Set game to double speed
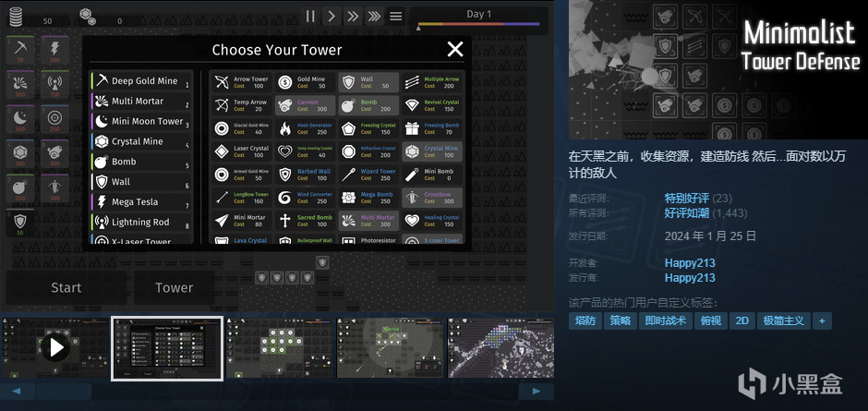The height and width of the screenshot is (411, 868). pyautogui.click(x=353, y=16)
